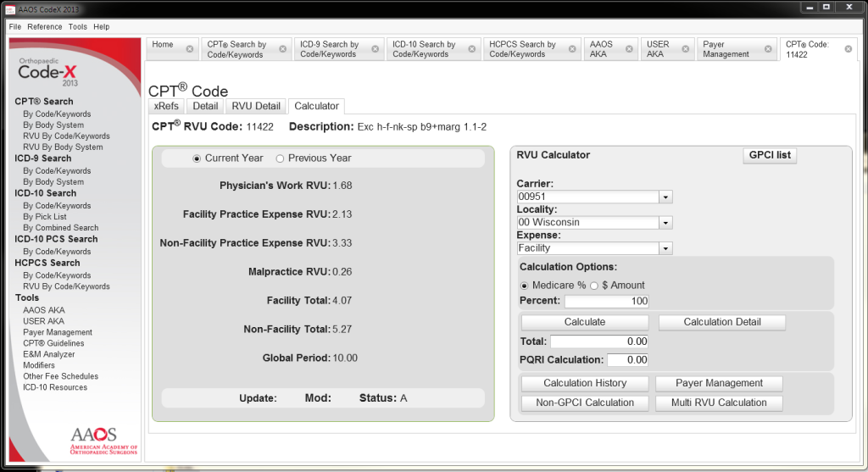Open Non-GPCI Calculation
Viewport: 868px width, 472px height.
tap(585, 403)
